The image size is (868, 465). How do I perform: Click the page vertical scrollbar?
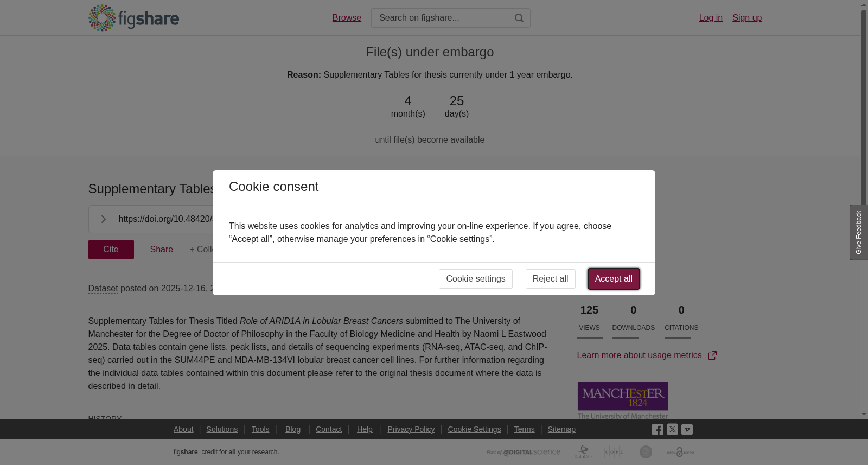pyautogui.click(x=864, y=209)
